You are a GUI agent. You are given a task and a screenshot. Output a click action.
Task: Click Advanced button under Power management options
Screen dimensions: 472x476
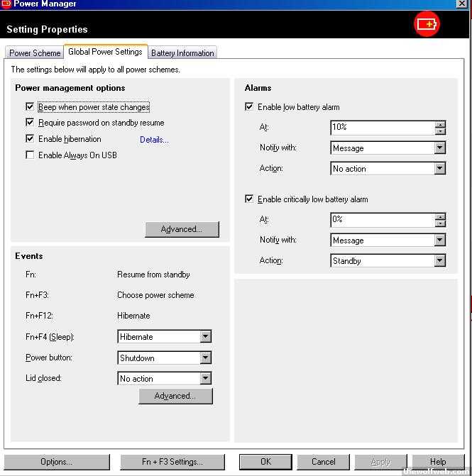(x=182, y=229)
